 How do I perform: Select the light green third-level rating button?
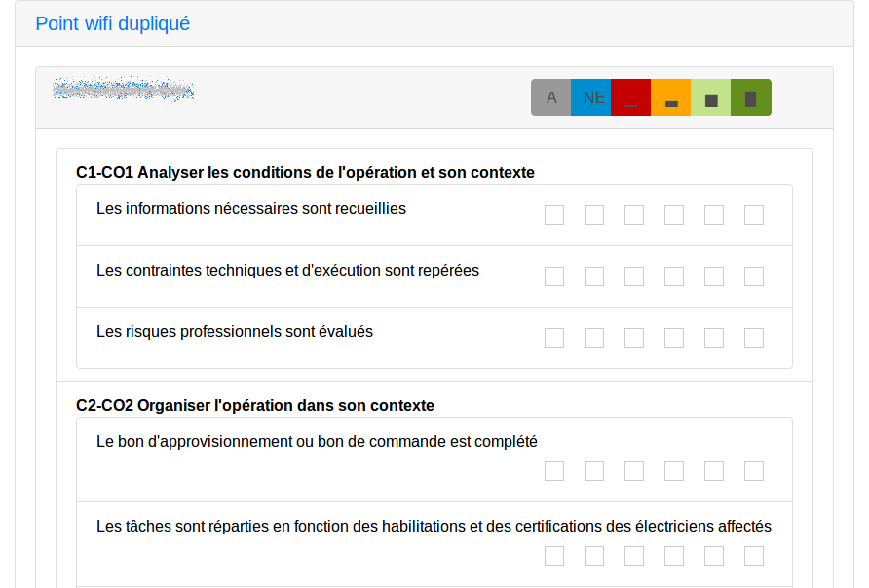click(x=711, y=97)
